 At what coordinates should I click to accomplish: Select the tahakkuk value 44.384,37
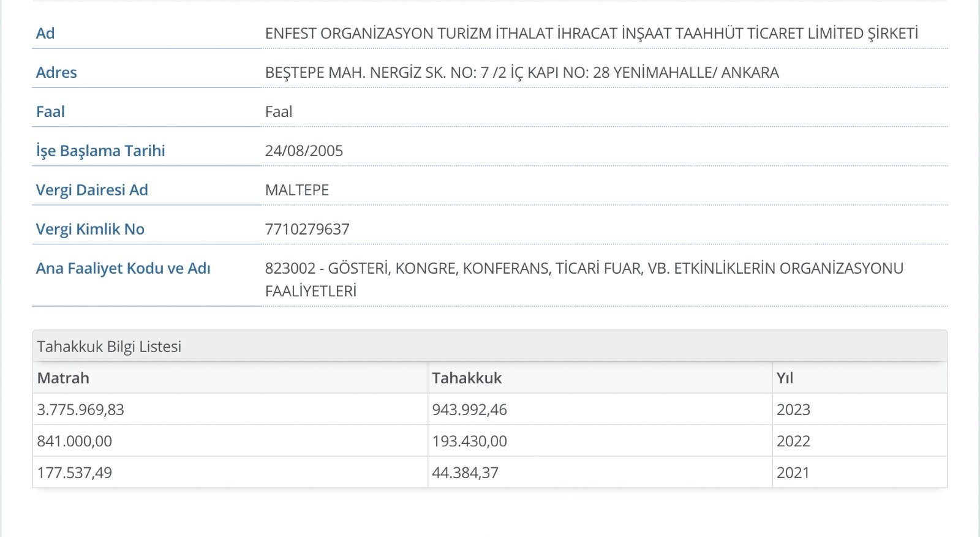point(465,473)
